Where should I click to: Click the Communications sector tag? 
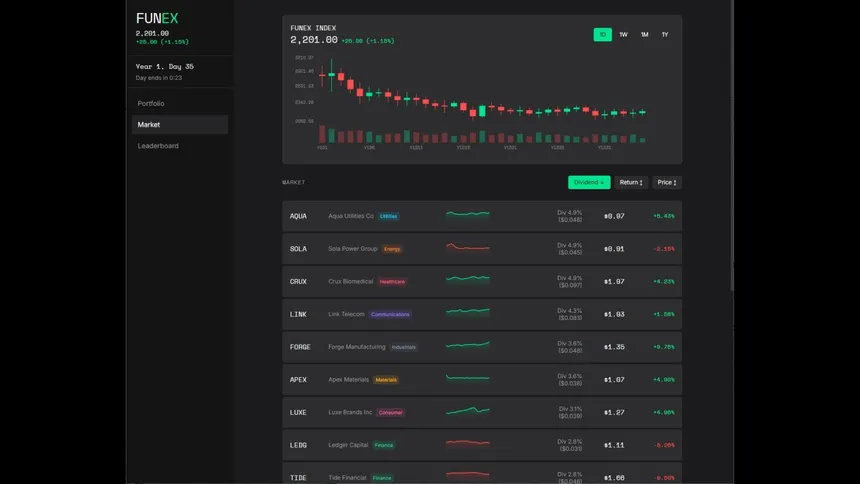pos(390,314)
